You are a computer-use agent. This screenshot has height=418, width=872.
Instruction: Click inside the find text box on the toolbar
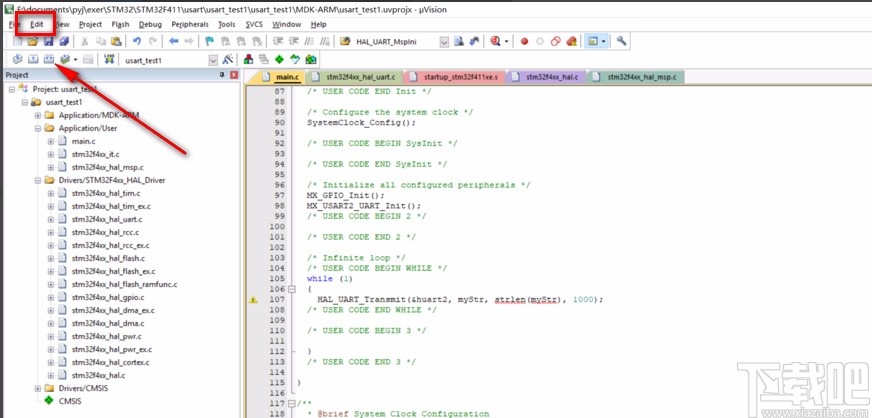click(x=397, y=42)
